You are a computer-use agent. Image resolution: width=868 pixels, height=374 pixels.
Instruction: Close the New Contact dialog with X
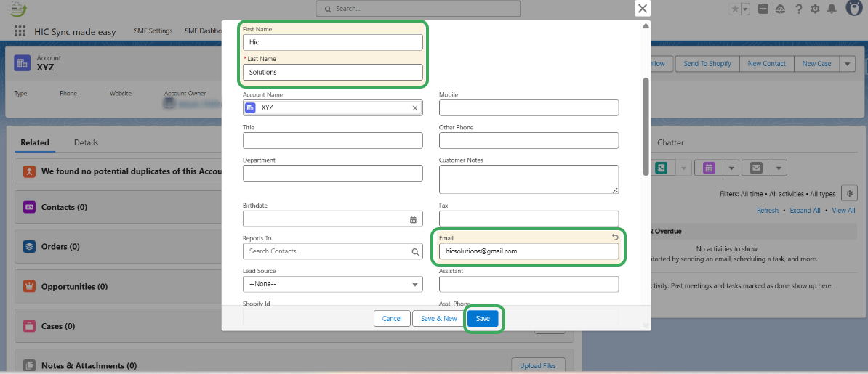tap(642, 8)
